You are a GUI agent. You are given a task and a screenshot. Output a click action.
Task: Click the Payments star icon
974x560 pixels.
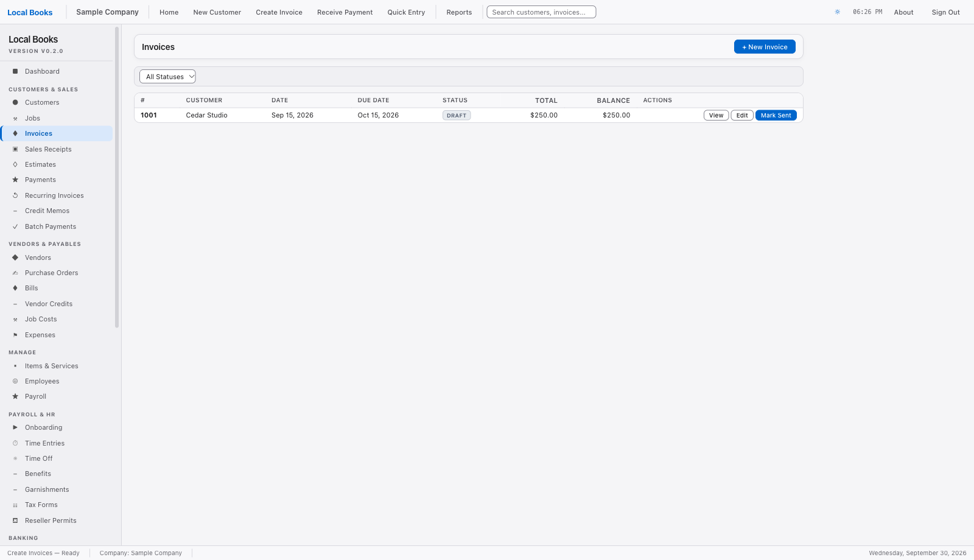(15, 180)
